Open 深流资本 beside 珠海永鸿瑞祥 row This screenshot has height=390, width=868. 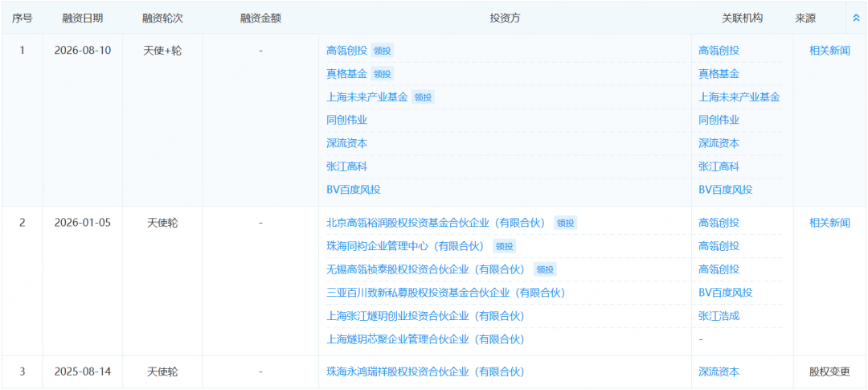tap(719, 372)
